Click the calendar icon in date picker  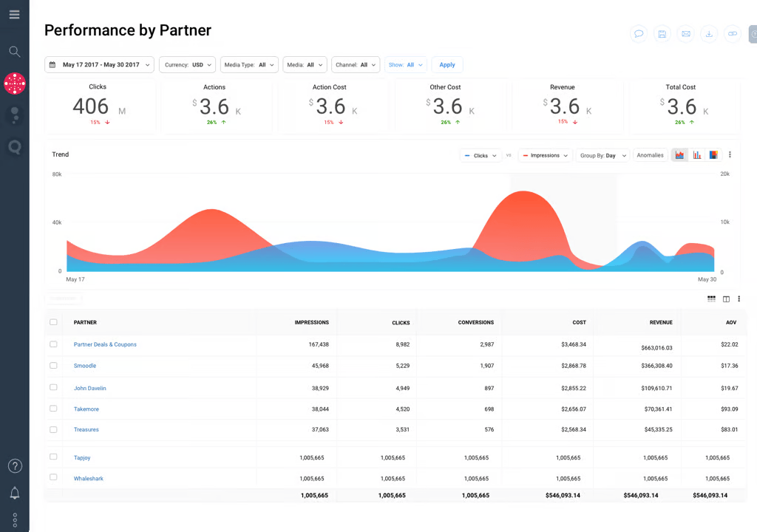click(x=52, y=65)
